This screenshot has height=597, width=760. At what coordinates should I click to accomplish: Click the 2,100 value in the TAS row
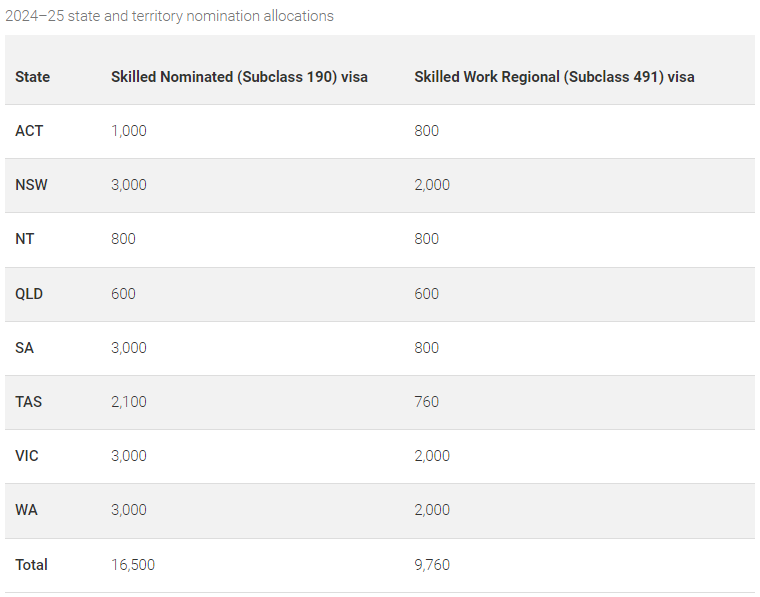pos(129,402)
